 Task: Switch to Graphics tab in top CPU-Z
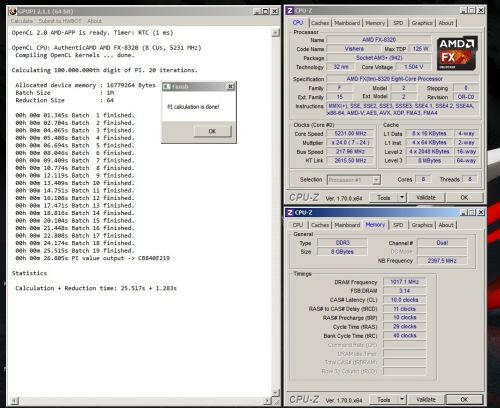tap(422, 23)
